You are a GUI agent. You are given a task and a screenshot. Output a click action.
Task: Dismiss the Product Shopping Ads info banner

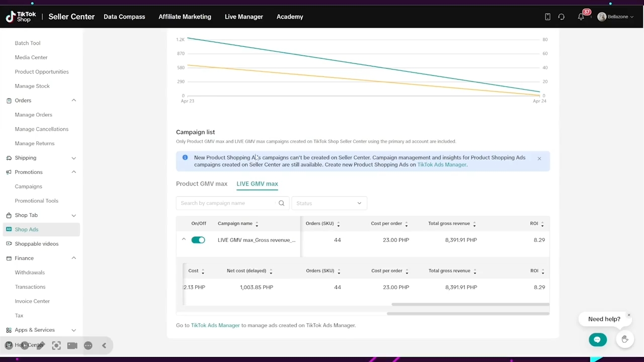pos(539,159)
